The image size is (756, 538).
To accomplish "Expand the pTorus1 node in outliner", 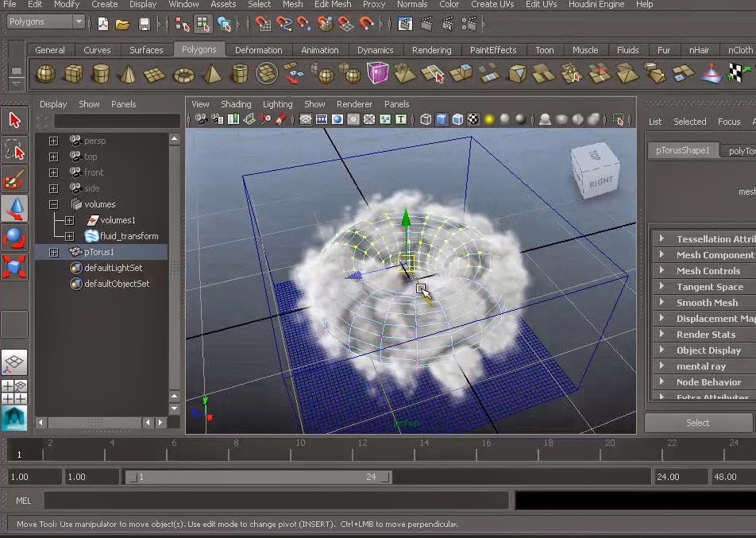I will click(x=53, y=252).
